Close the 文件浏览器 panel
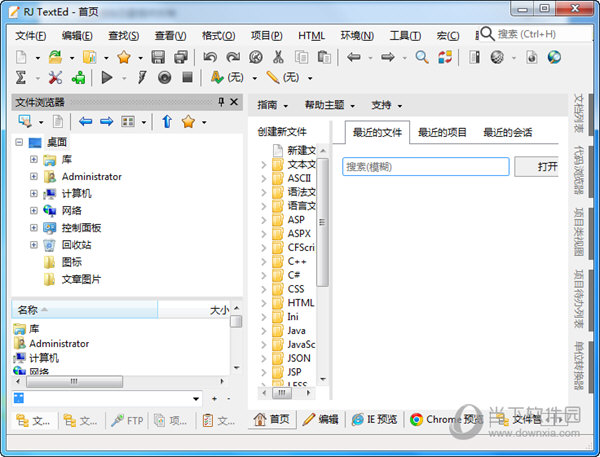The height and width of the screenshot is (457, 600). pos(234,102)
